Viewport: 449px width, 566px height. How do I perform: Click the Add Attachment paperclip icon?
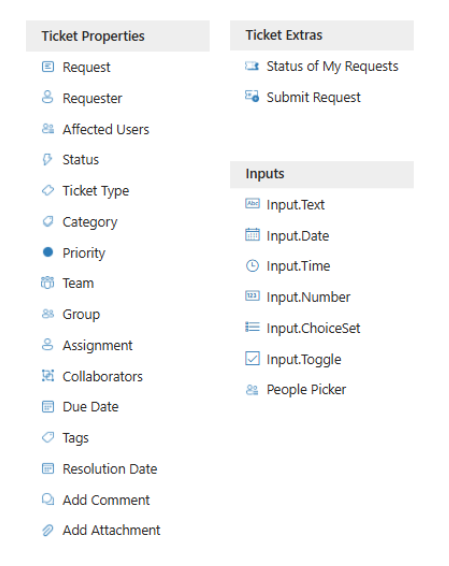click(48, 530)
